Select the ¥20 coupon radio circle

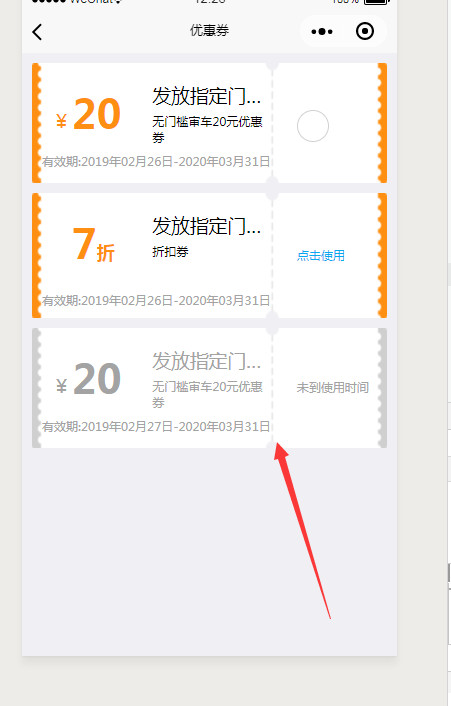[313, 126]
